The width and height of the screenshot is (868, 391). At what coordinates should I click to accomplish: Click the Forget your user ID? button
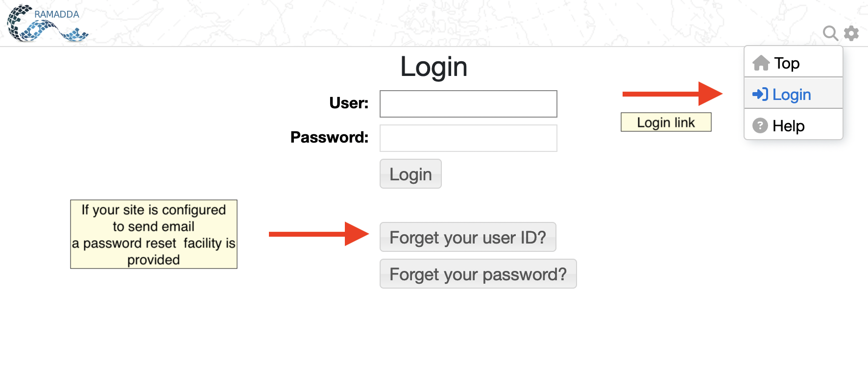[468, 237]
